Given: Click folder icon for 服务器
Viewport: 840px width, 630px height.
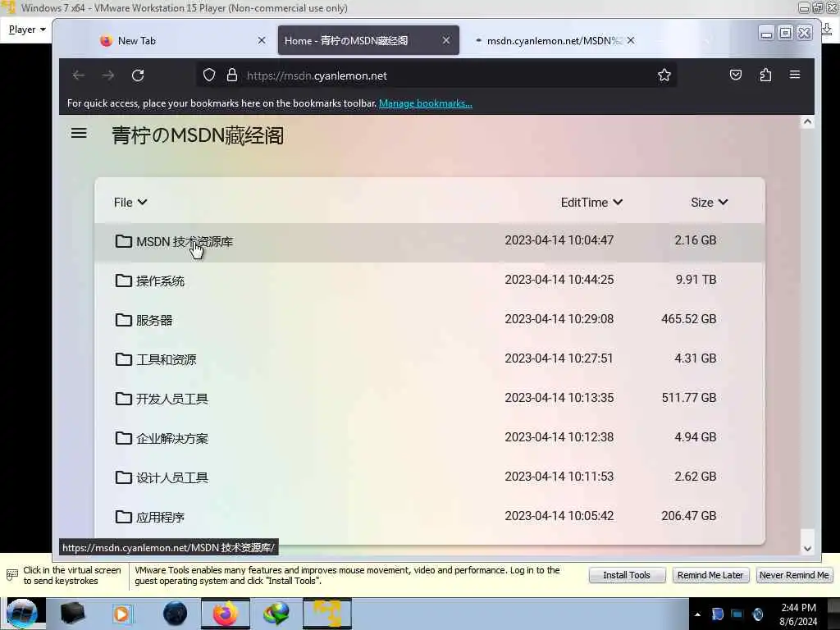Looking at the screenshot, I should (x=123, y=320).
